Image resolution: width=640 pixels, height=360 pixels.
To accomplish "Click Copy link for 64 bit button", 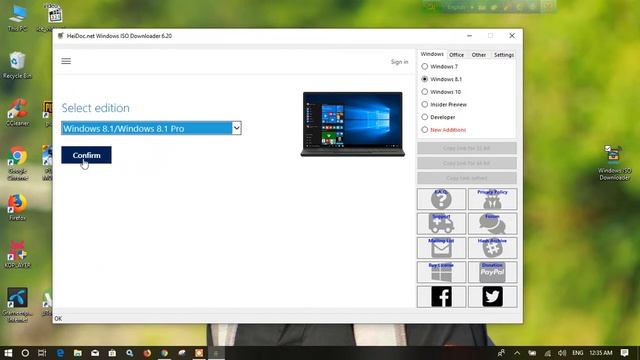I will pyautogui.click(x=467, y=163).
